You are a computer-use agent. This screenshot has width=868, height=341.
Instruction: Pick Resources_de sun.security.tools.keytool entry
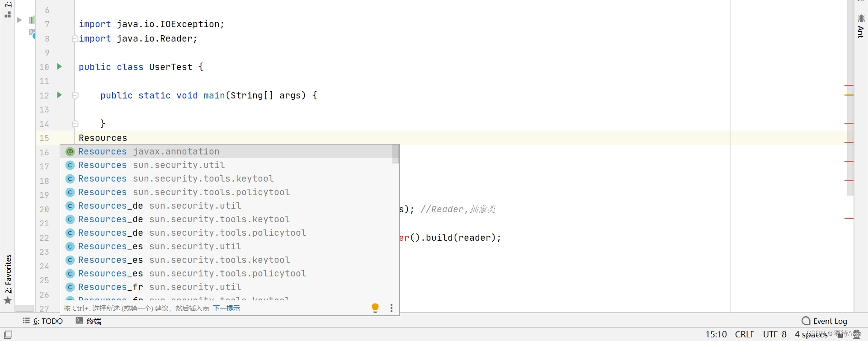click(x=226, y=219)
